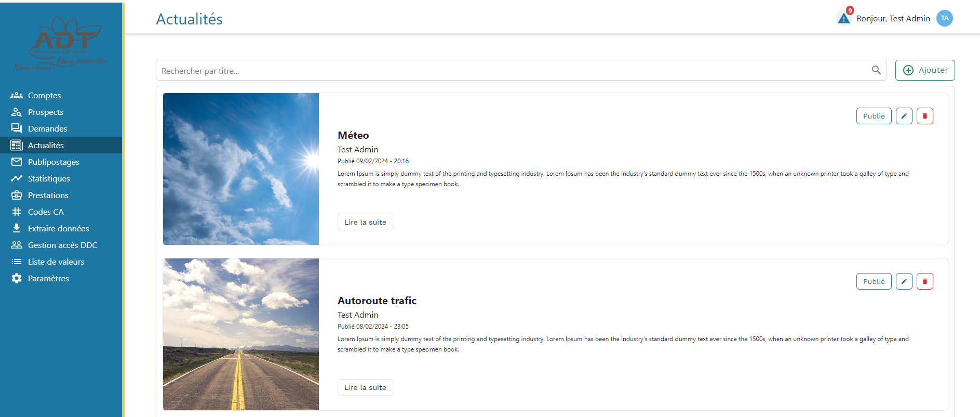The image size is (980, 417).
Task: Go to Prospects section
Action: [x=61, y=112]
